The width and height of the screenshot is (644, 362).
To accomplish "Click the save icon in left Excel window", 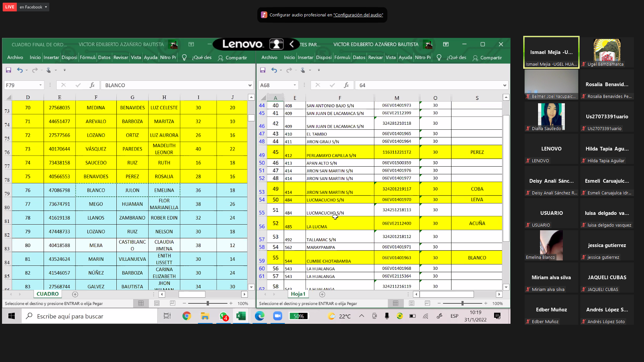I will coord(8,70).
